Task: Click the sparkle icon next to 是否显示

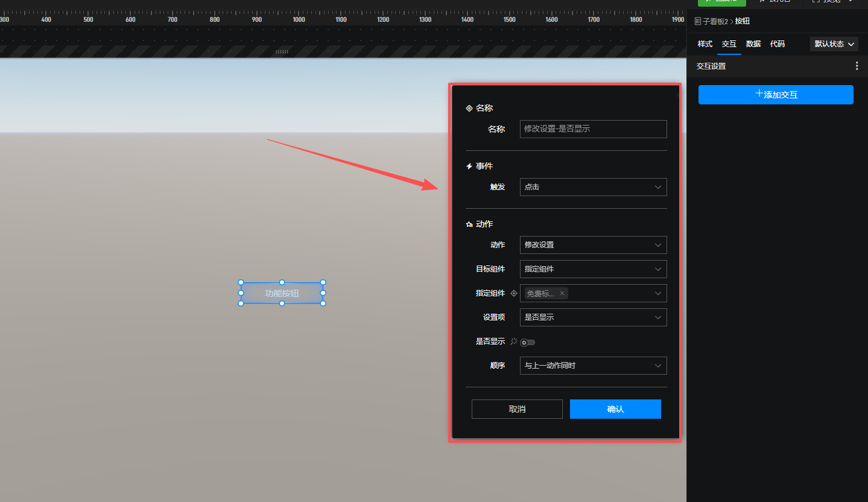Action: click(513, 342)
